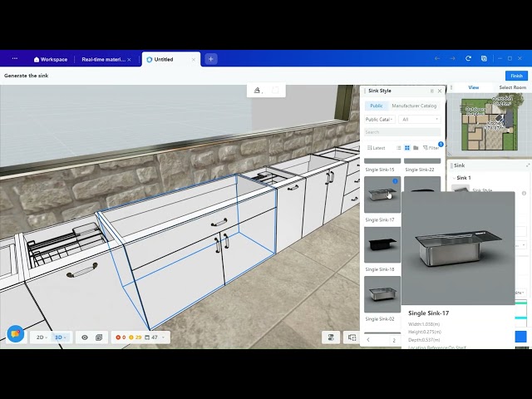Switch to the Workspace tab
Image resolution: width=532 pixels, height=399 pixels.
pyautogui.click(x=51, y=59)
